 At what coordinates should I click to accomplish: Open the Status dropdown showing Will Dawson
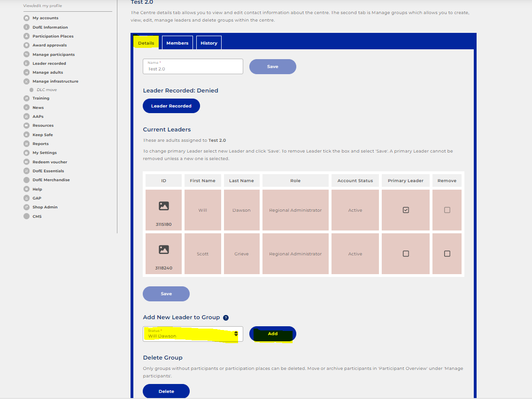pos(193,334)
